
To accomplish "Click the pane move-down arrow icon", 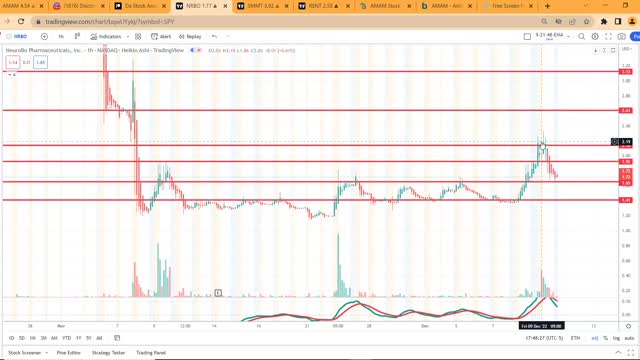I will pyautogui.click(x=595, y=50).
